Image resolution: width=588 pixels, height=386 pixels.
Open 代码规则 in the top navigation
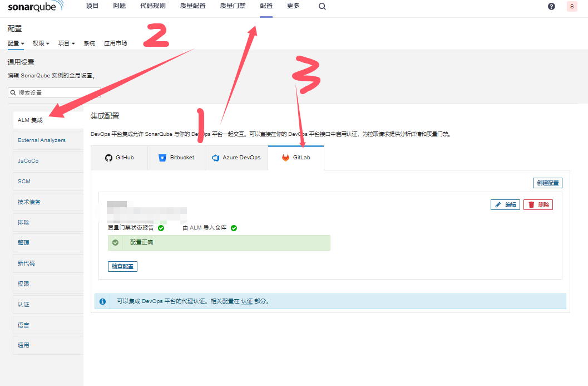[153, 6]
